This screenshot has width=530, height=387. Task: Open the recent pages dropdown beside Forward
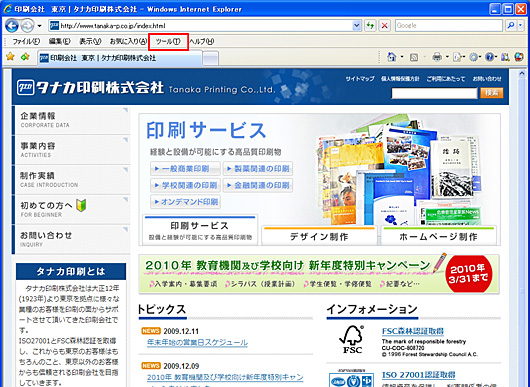(x=40, y=26)
